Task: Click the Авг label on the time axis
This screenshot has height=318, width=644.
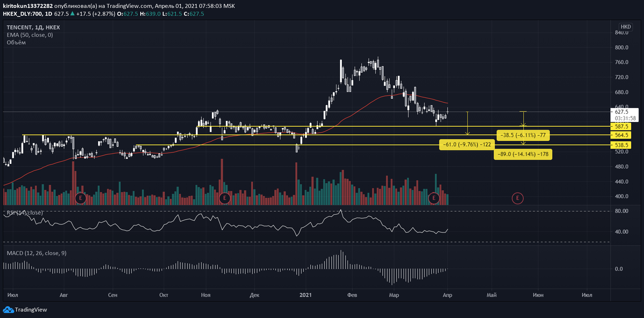Action: [64, 295]
